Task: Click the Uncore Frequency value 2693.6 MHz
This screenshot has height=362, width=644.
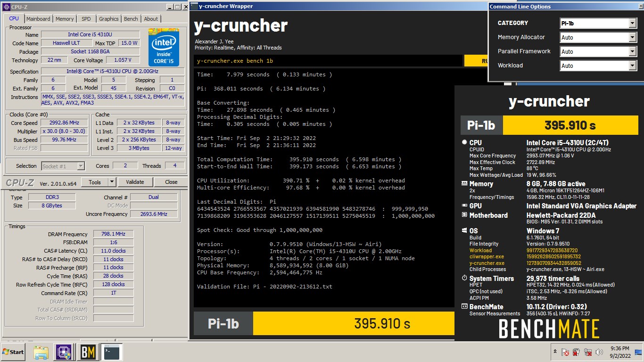Action: [x=154, y=214]
